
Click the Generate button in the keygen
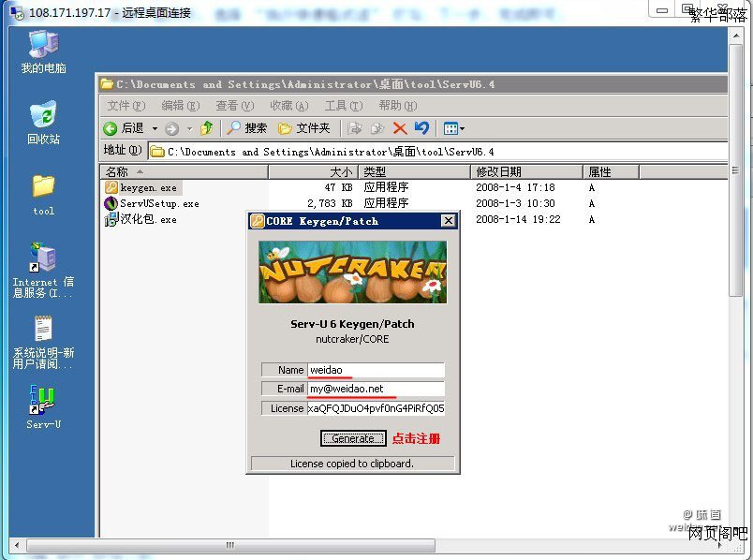click(x=353, y=438)
